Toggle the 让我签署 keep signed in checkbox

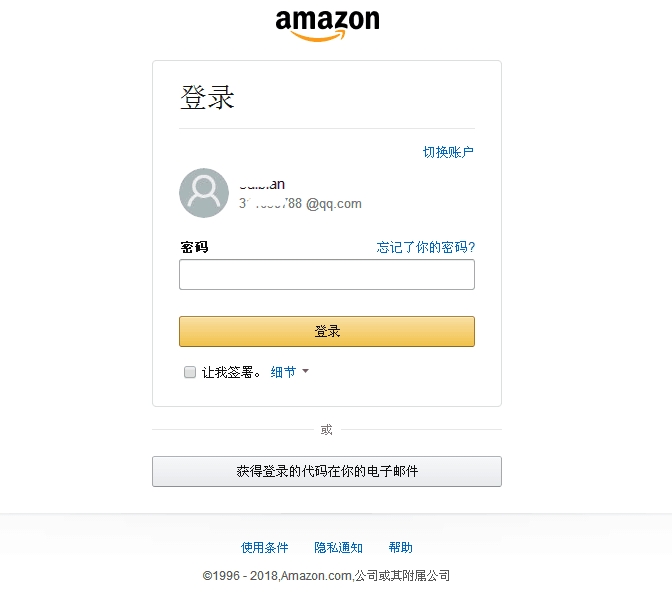190,372
